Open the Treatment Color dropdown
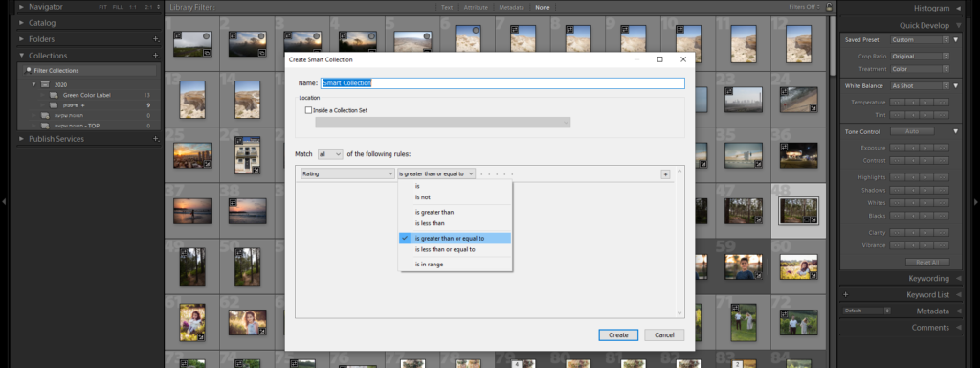The height and width of the screenshot is (368, 980). click(x=920, y=69)
